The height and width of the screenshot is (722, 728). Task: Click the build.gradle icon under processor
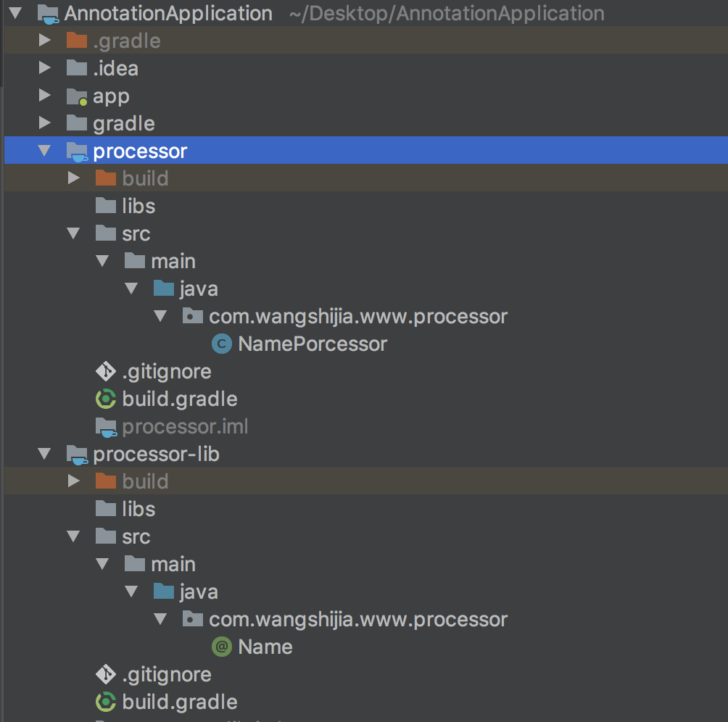pos(106,399)
